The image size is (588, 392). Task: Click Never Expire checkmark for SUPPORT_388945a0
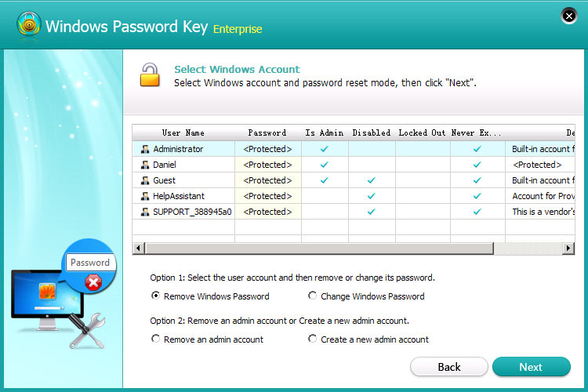[477, 212]
